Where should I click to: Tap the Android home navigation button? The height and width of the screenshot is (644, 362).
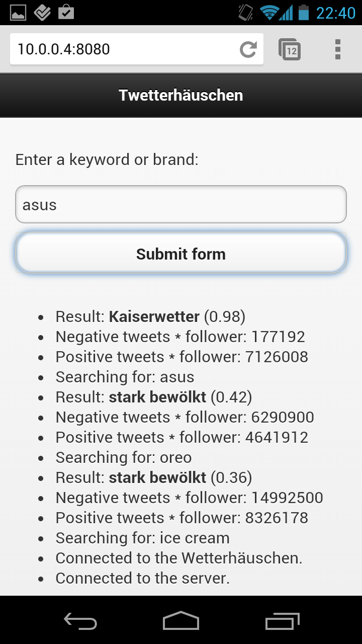(181, 621)
